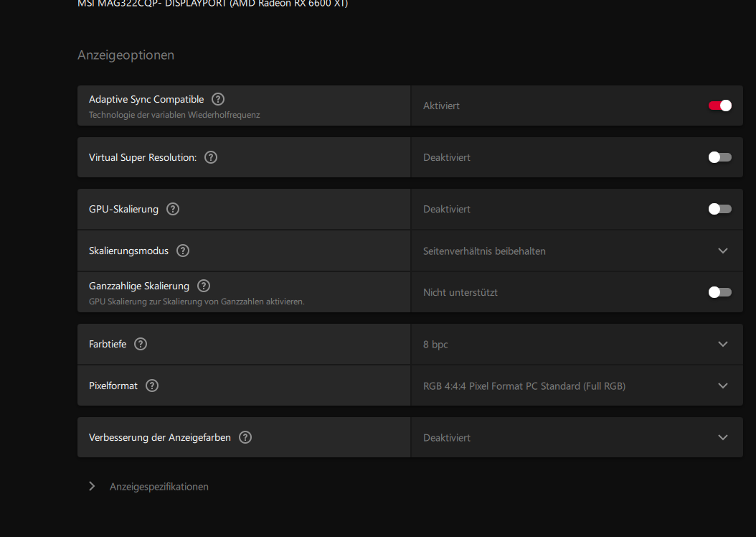This screenshot has height=537, width=756.
Task: Turn on the GPU-Skalierung toggle
Action: (x=719, y=209)
